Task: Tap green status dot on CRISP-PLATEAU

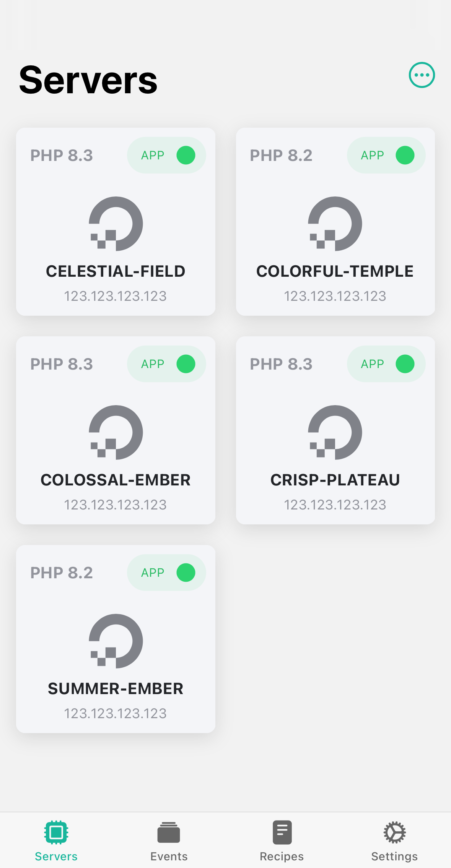Action: 405,364
